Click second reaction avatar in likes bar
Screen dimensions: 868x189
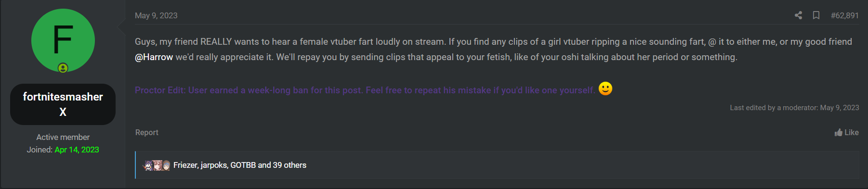tap(157, 165)
